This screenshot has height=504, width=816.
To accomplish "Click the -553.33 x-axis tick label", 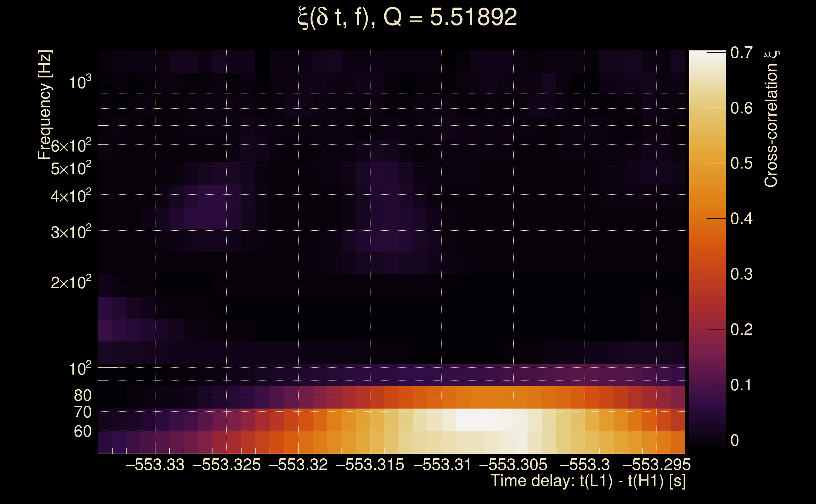I will tap(155, 465).
